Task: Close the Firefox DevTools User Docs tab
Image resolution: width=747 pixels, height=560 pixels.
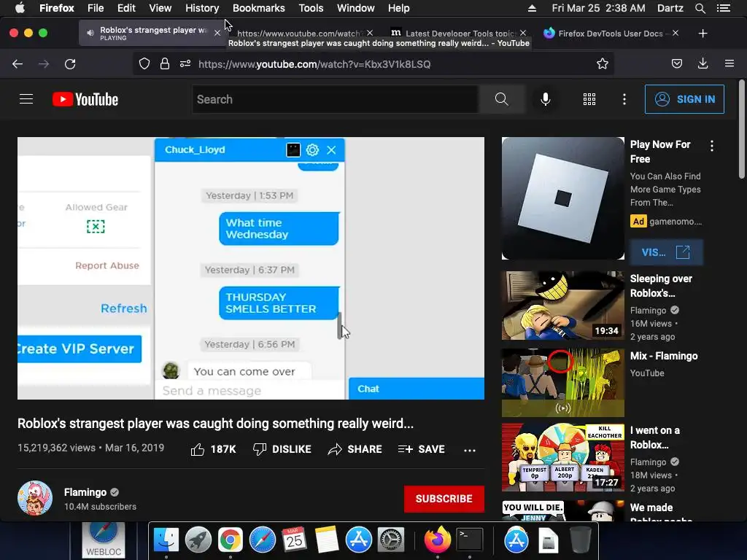Action: coord(675,34)
